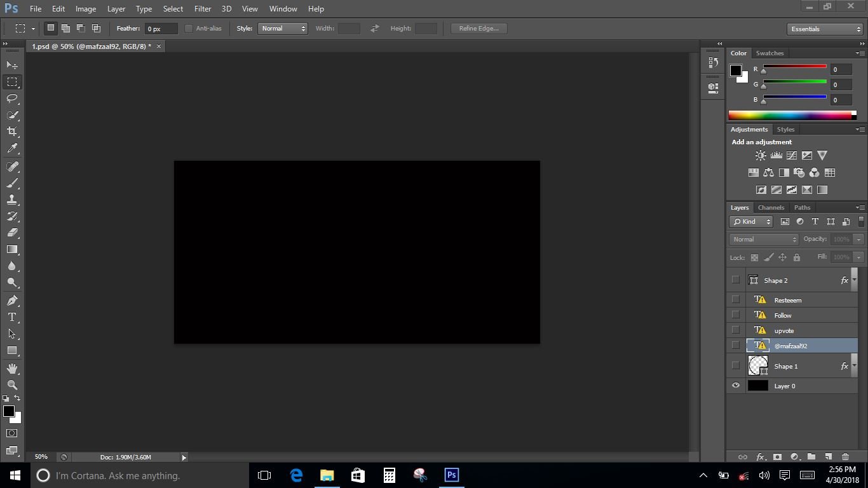868x488 pixels.
Task: Open the Fill slider dropdown
Action: click(858, 257)
